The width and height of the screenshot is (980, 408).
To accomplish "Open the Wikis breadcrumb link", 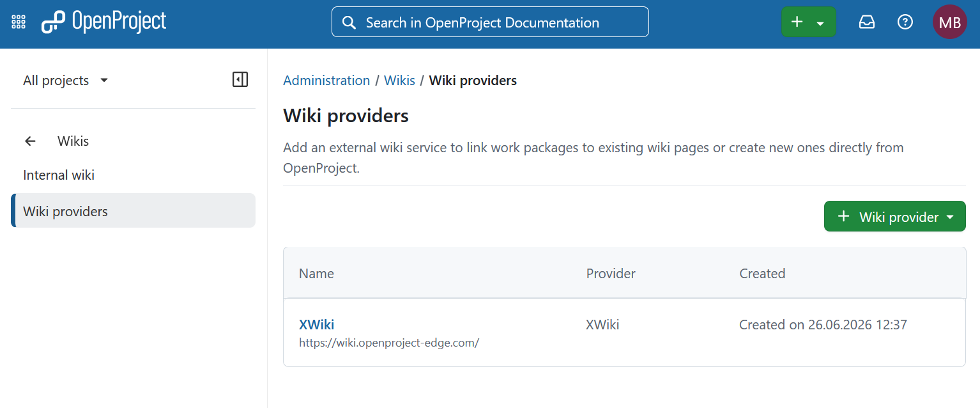I will point(399,81).
